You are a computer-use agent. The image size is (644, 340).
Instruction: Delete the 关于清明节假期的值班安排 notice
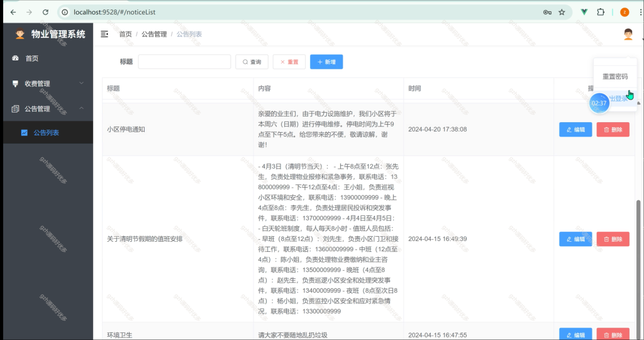pyautogui.click(x=613, y=239)
